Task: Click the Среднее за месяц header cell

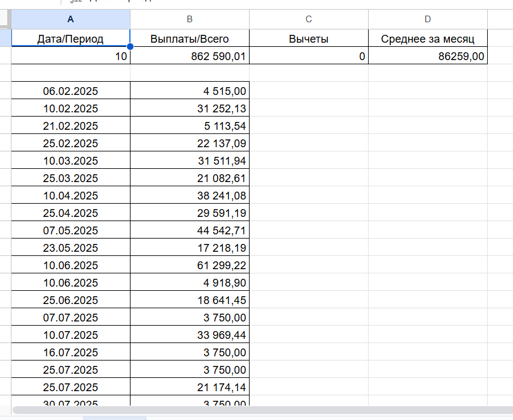Action: pos(428,38)
